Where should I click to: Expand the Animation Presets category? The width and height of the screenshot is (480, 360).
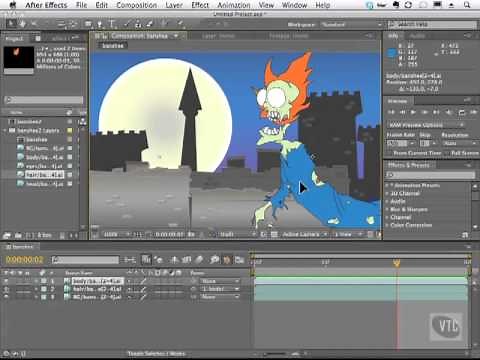coord(387,185)
